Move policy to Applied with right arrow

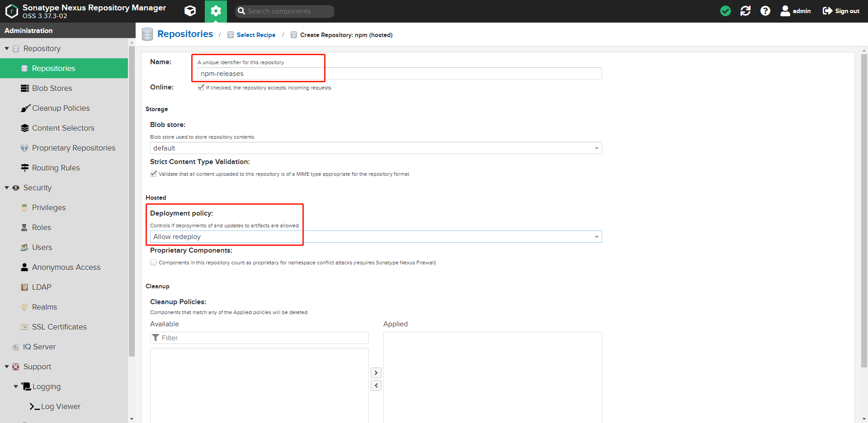coord(376,373)
